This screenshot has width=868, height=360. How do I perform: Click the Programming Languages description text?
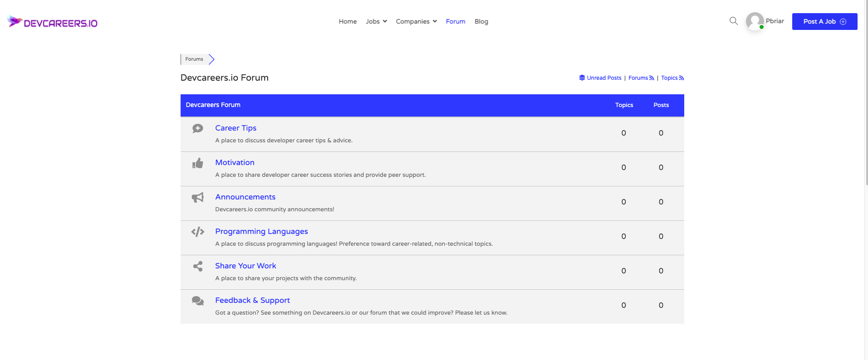tap(354, 244)
